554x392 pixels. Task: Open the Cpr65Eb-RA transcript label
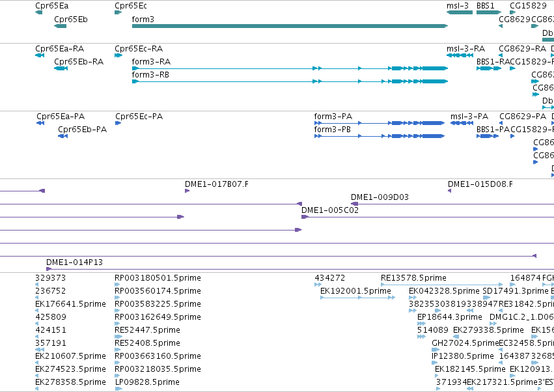click(x=79, y=62)
